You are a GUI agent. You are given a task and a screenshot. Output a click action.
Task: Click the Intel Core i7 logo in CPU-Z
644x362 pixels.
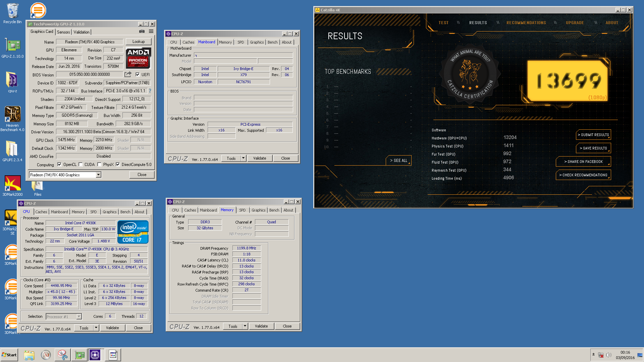[133, 232]
